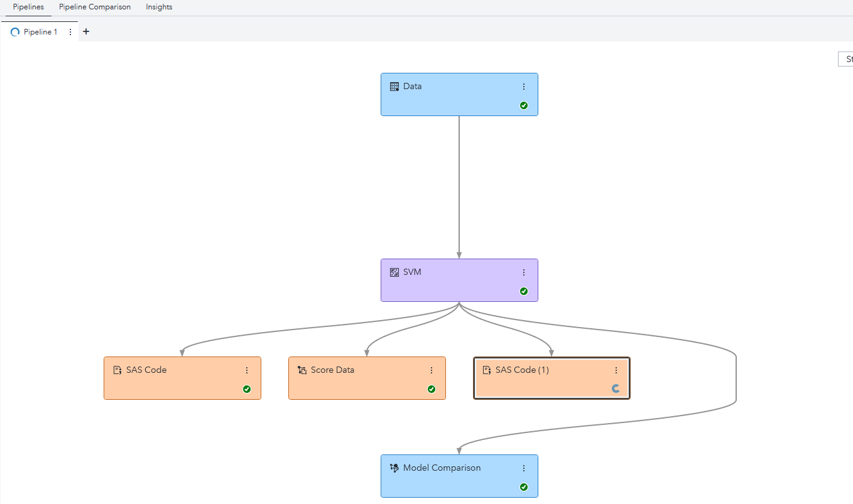
Task: Open the Score Data node options menu
Action: (x=431, y=370)
